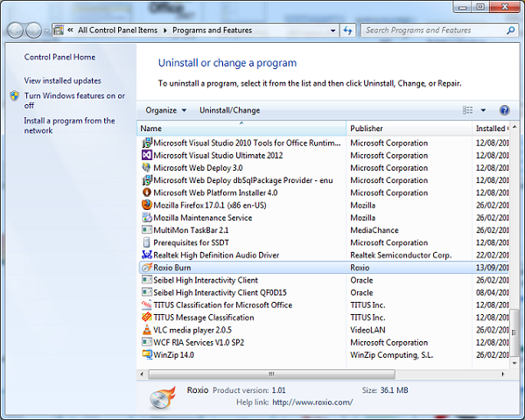Select Realtek High Definition Audio Driver name

point(216,255)
